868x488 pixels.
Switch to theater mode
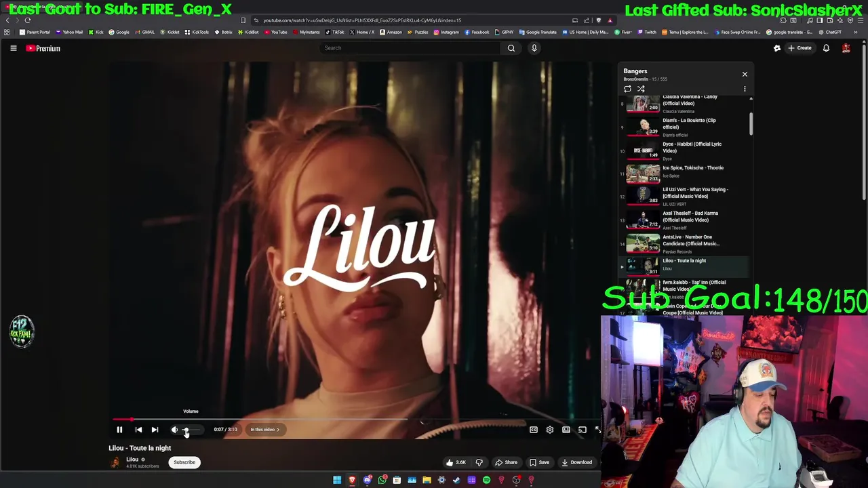(x=566, y=429)
